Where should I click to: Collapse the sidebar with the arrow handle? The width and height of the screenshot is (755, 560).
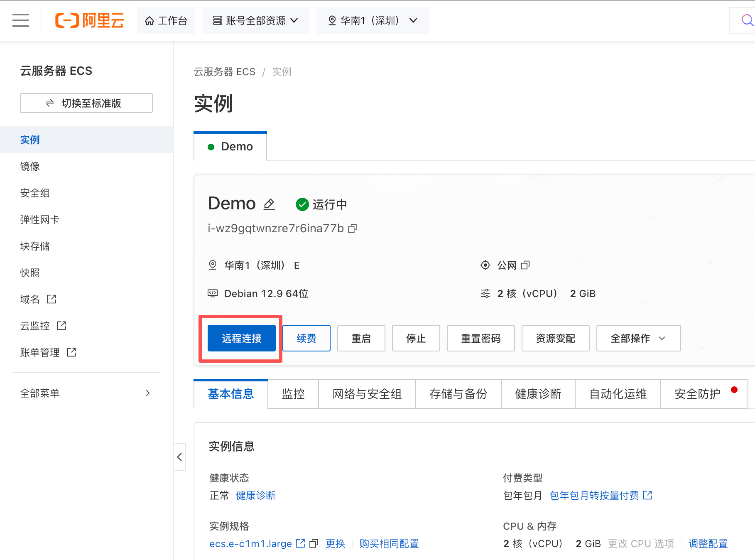point(179,457)
